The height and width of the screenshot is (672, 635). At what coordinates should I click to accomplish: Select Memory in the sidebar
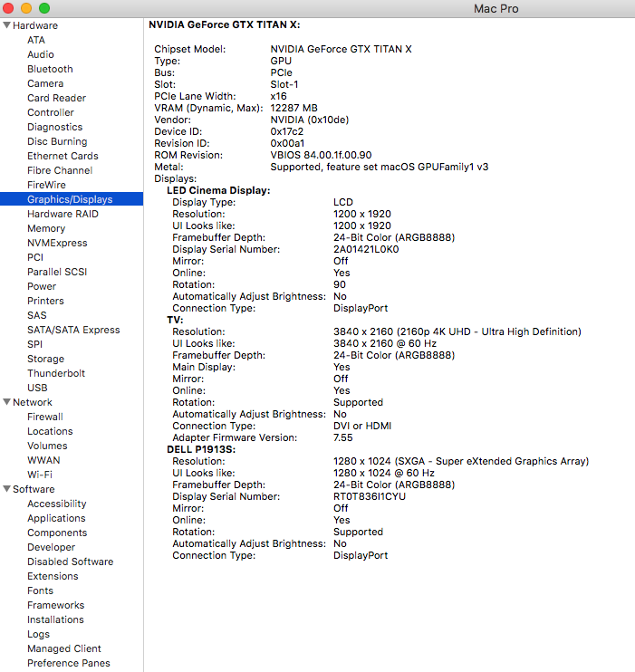point(46,228)
